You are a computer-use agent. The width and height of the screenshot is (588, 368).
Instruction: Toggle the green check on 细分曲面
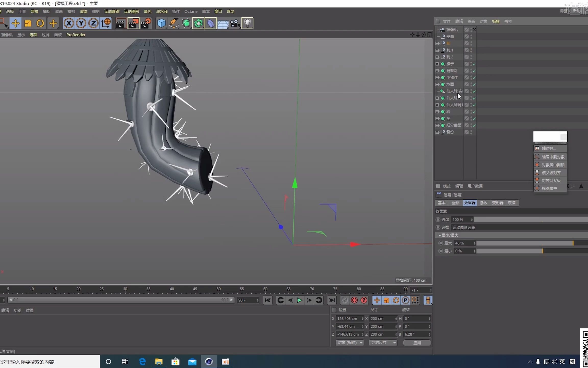pyautogui.click(x=474, y=125)
